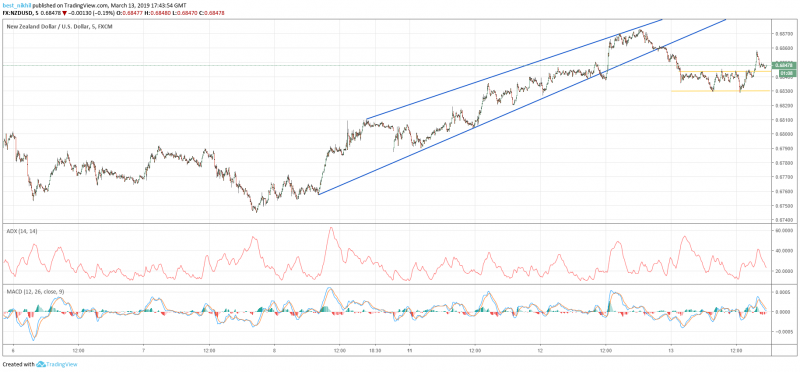Click the 20.0000 ADX scale label

coord(783,271)
